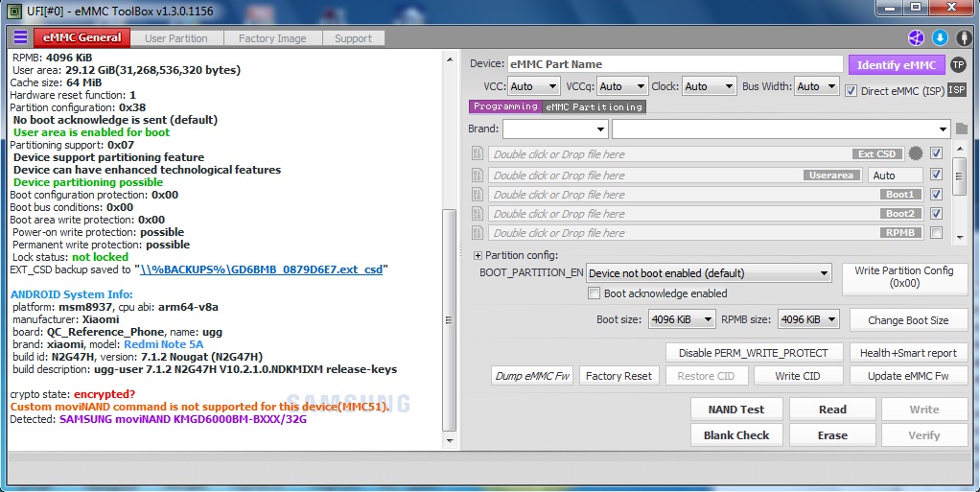Uncheck the Boot1 row checkbox
980x492 pixels.
point(936,194)
